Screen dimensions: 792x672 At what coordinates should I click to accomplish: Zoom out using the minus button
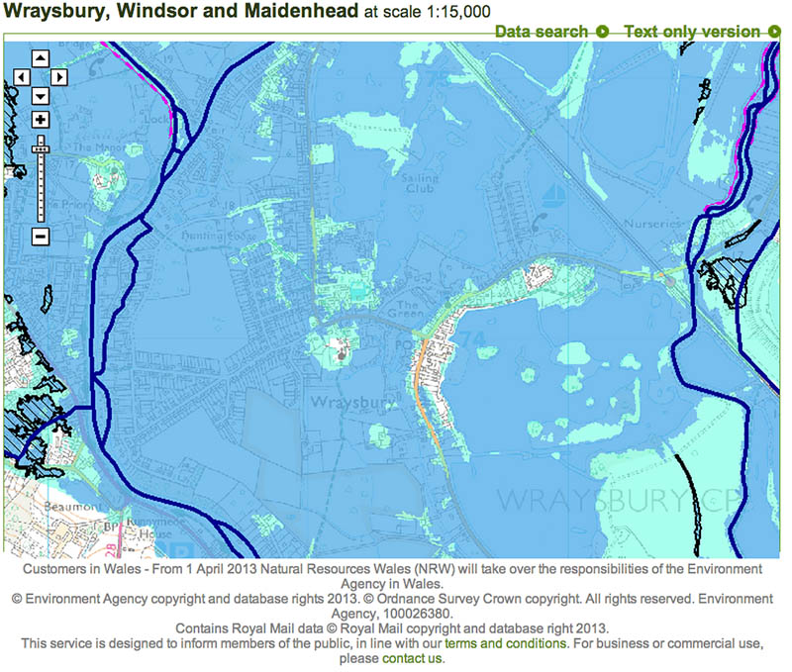[x=41, y=237]
